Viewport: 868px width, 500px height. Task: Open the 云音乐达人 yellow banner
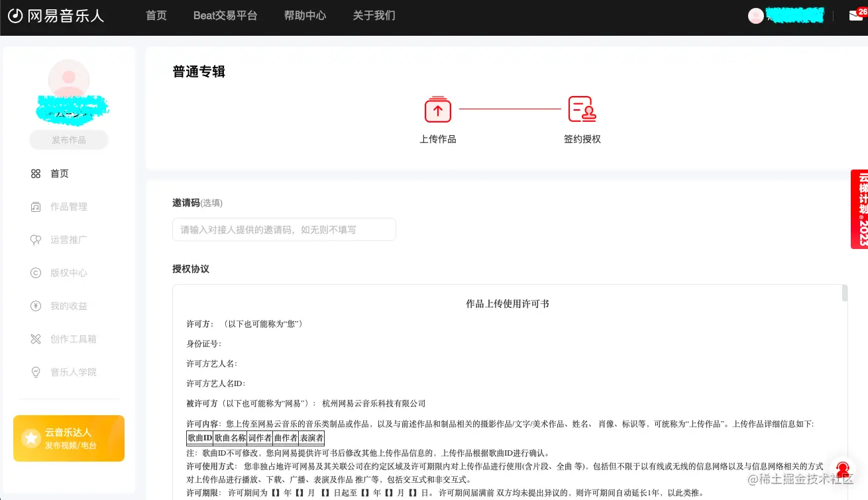(x=69, y=438)
